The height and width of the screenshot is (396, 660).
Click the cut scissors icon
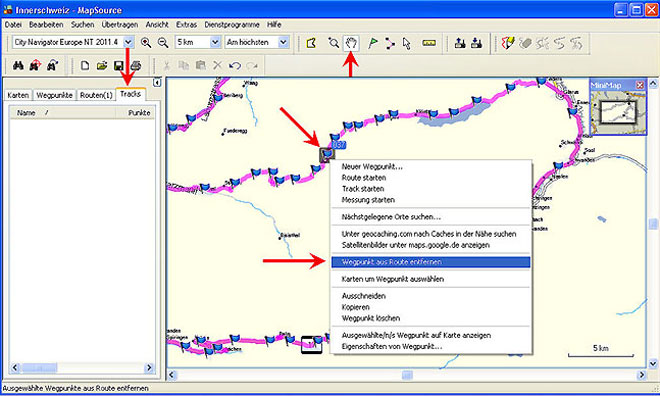click(x=166, y=66)
